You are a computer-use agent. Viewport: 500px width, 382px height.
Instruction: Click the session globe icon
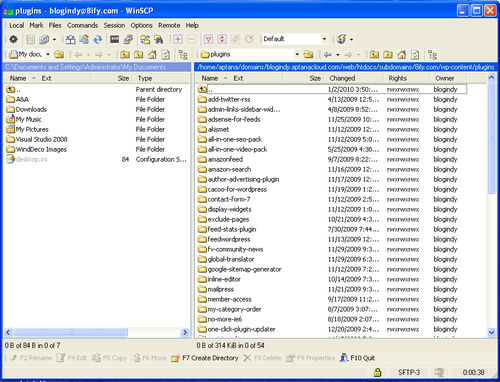tap(342, 39)
